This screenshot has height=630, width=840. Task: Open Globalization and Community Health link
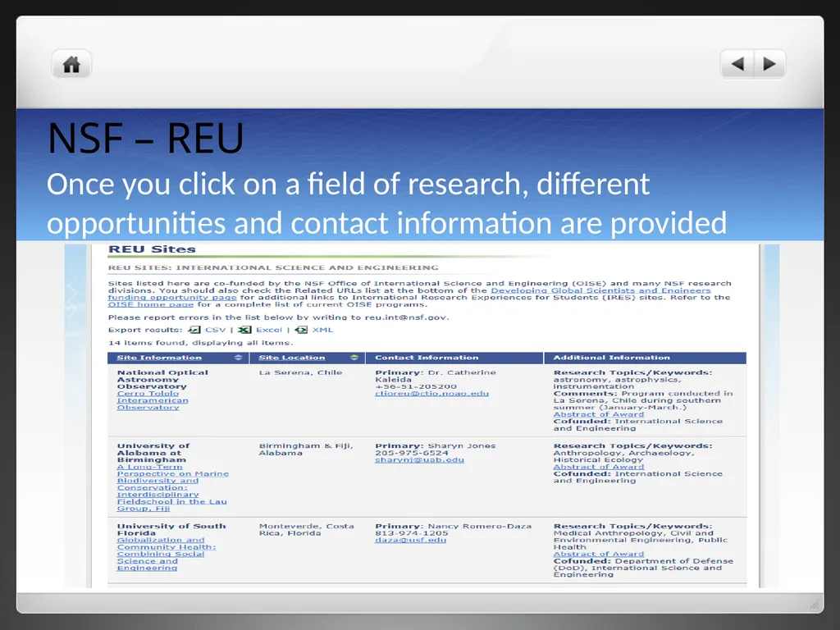166,554
